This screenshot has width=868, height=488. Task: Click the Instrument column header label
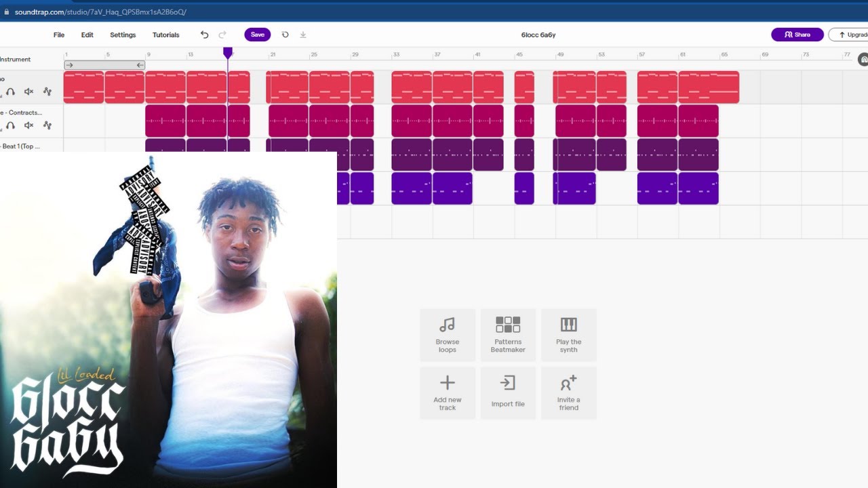(15, 60)
